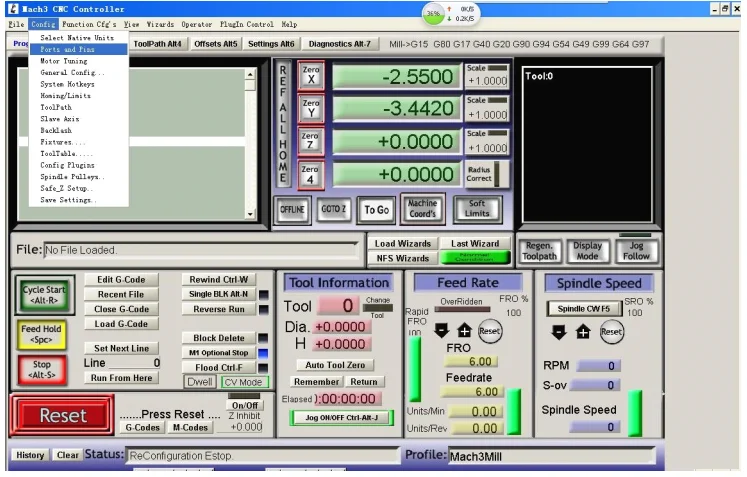Decrease spindle speed override arrow
This screenshot has width=747, height=477.
(x=559, y=332)
